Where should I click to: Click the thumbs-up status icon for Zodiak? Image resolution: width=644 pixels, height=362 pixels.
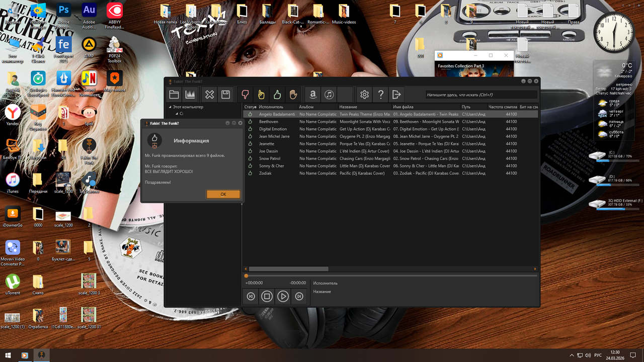pyautogui.click(x=250, y=173)
